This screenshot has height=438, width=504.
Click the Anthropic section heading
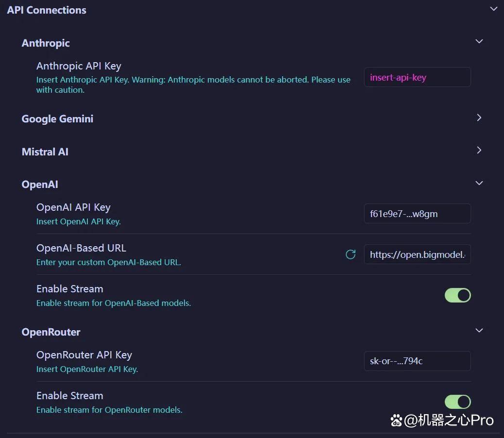point(46,43)
